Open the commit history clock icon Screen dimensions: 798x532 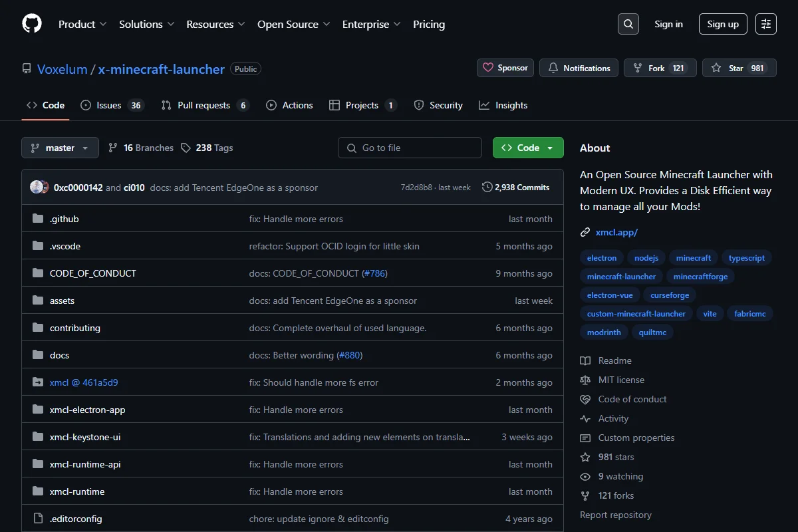pos(487,188)
